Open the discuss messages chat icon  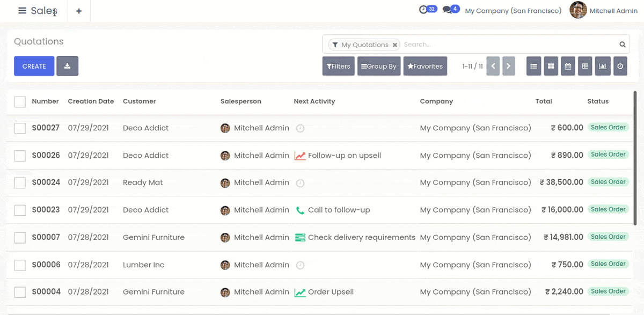click(447, 10)
